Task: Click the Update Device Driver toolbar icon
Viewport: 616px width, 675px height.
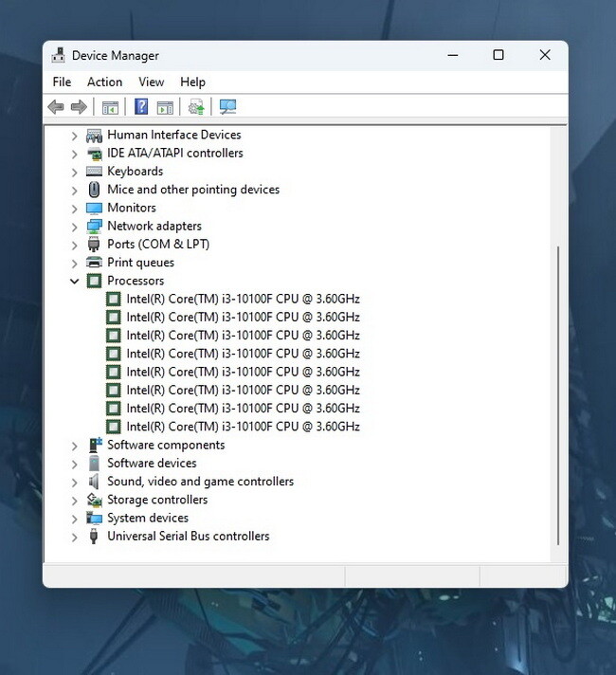Action: click(196, 107)
